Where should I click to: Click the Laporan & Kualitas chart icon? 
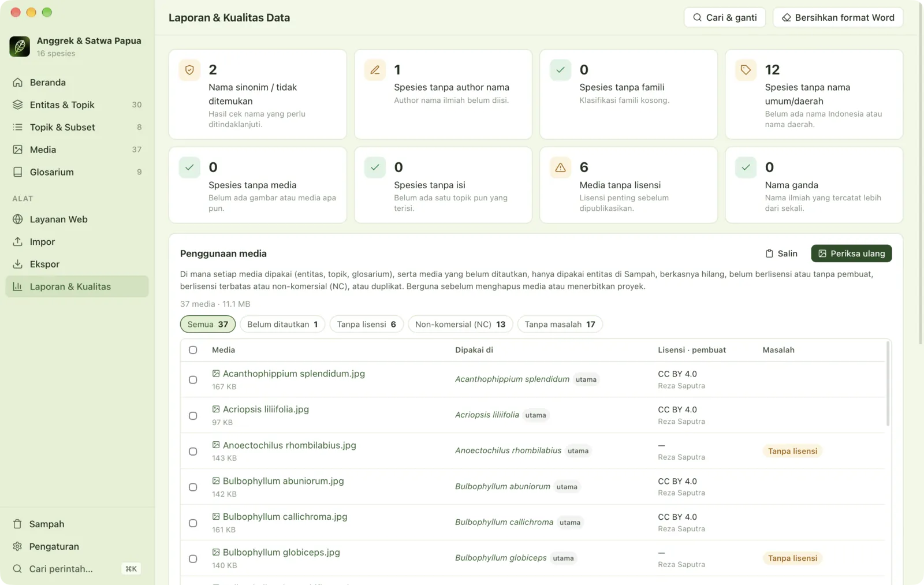(x=18, y=286)
